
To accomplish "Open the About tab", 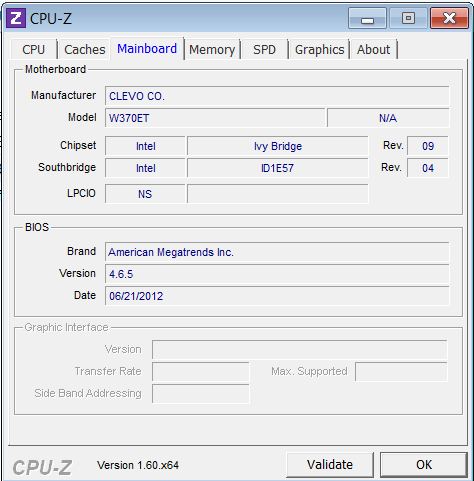I will pos(373,50).
